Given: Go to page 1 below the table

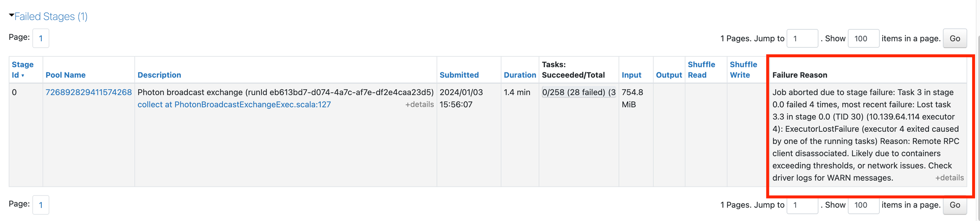Looking at the screenshot, I should pos(41,205).
